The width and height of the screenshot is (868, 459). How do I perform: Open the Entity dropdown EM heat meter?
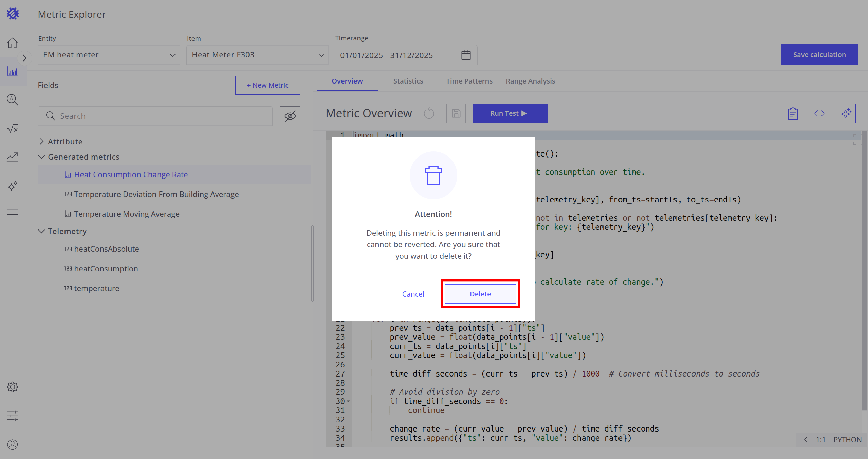tap(109, 55)
